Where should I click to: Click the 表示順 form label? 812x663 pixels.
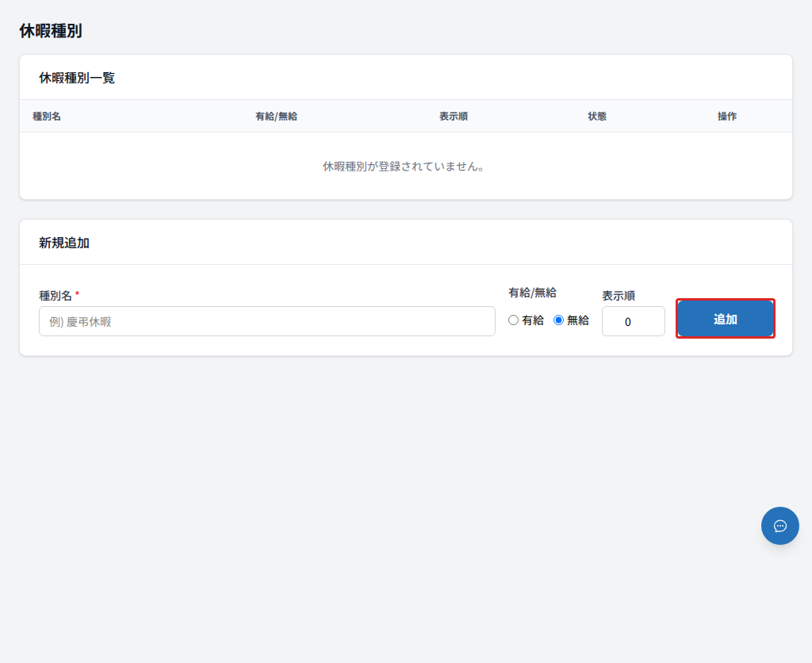tap(619, 296)
